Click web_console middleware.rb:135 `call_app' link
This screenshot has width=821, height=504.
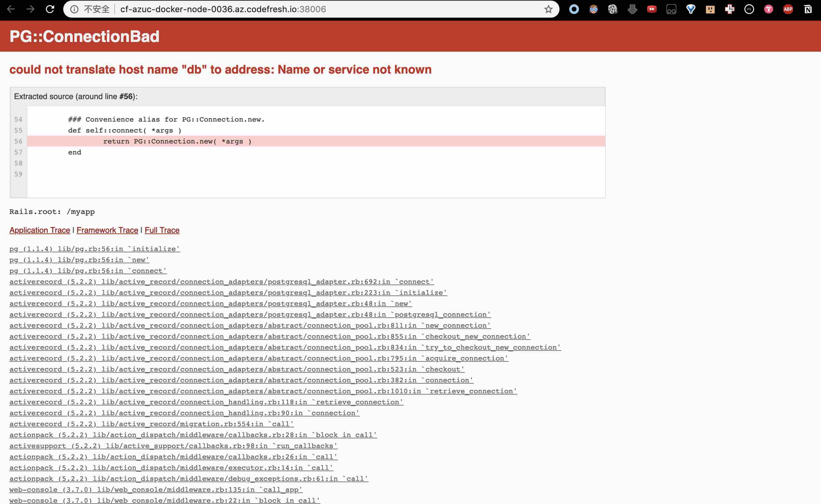pos(156,490)
